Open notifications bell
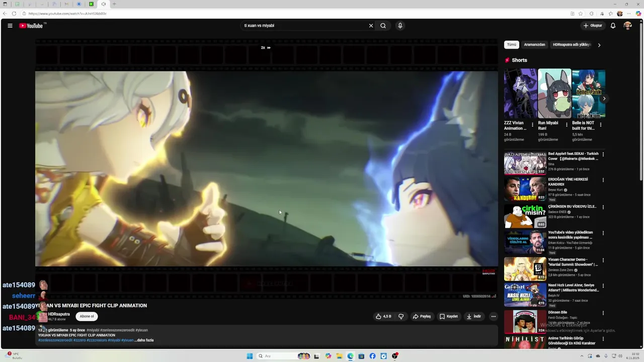Viewport: 644px width, 362px height. click(613, 26)
